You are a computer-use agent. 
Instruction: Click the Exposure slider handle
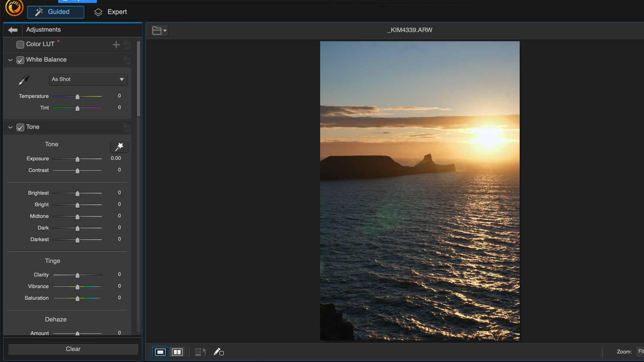[x=77, y=159]
